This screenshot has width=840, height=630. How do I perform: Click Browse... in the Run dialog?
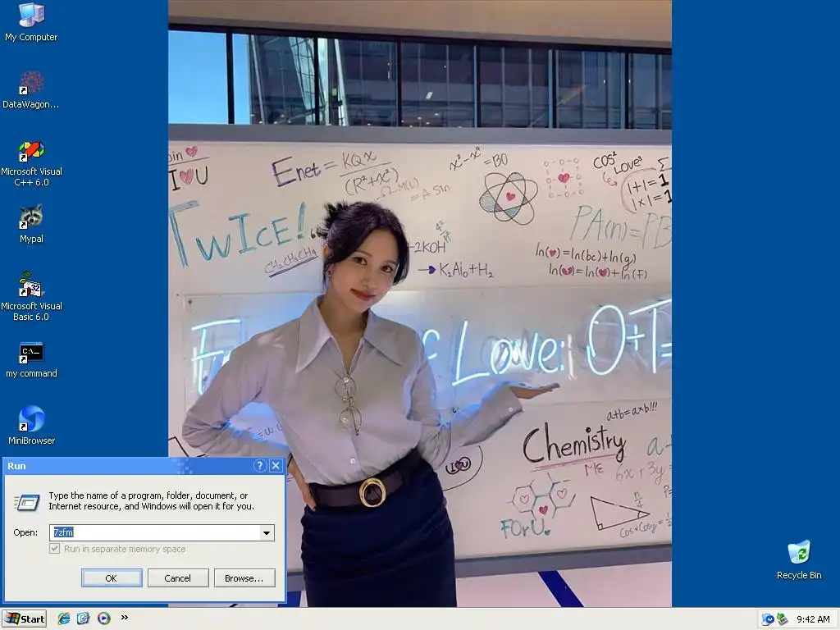pyautogui.click(x=244, y=578)
